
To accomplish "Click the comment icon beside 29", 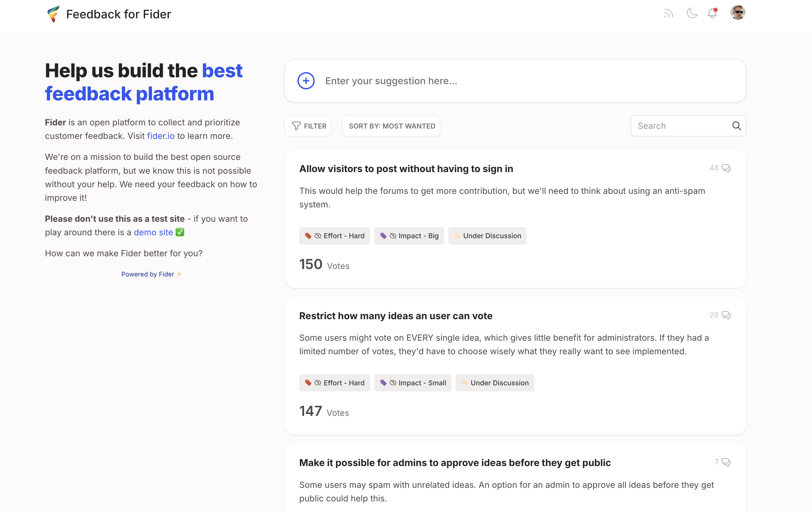I will (726, 315).
